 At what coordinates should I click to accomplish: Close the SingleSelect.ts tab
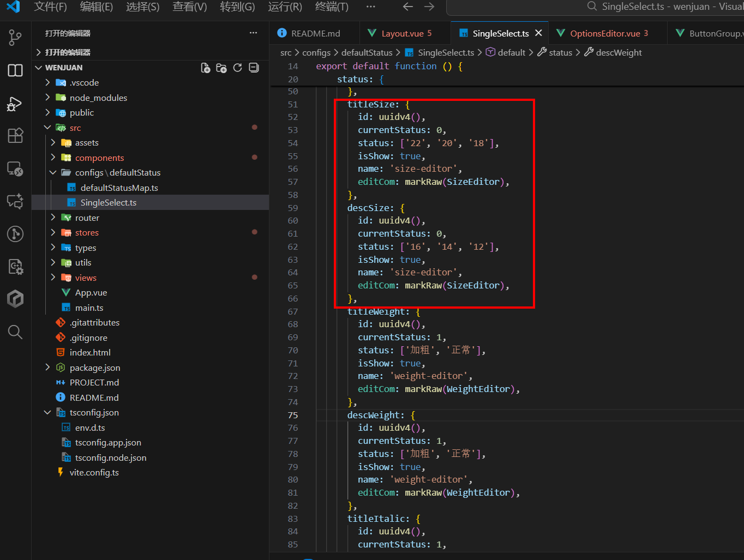click(x=538, y=33)
